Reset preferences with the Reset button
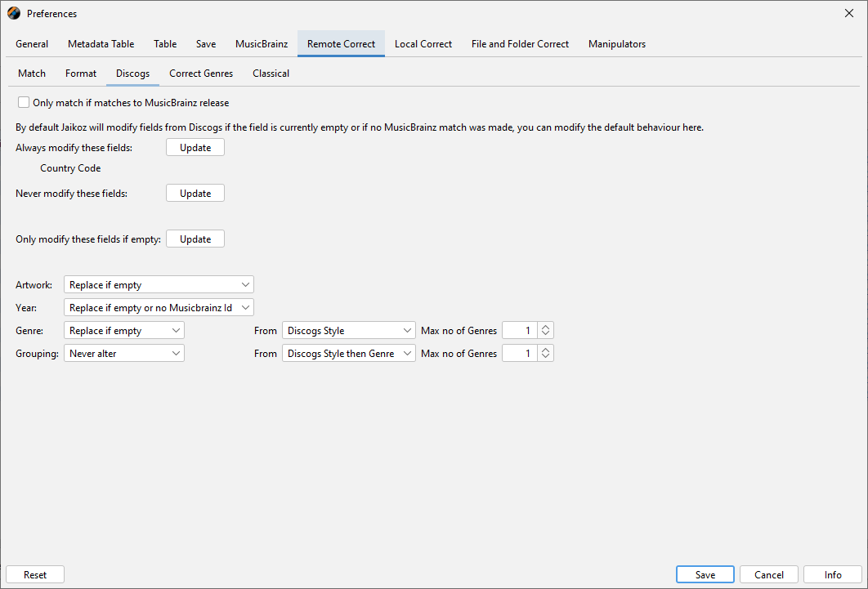Screen dimensions: 868x589 pyautogui.click(x=35, y=575)
